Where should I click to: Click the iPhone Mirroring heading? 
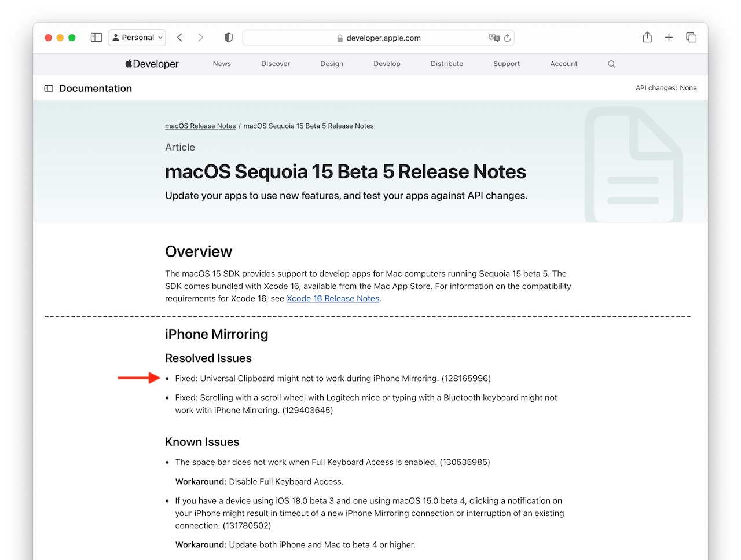217,334
